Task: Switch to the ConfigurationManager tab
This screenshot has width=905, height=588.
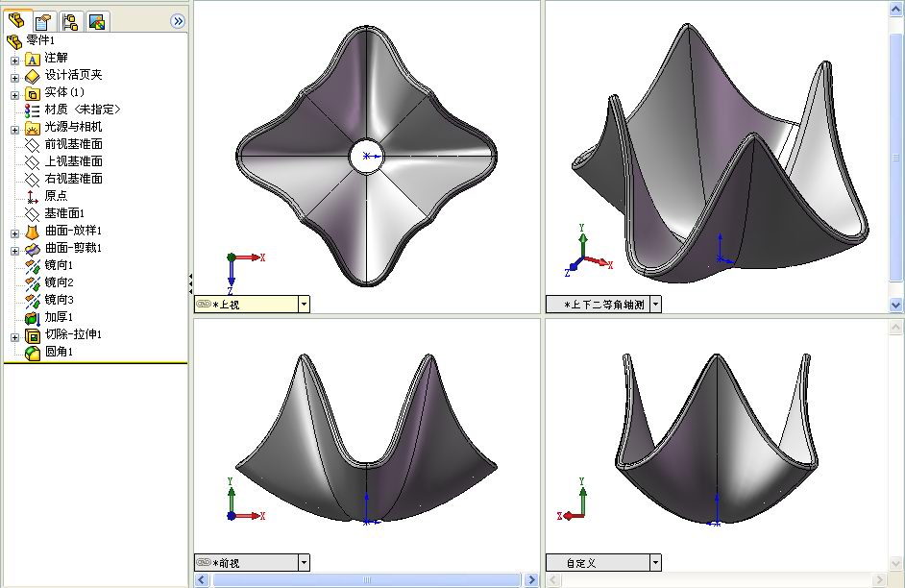Action: [70, 22]
